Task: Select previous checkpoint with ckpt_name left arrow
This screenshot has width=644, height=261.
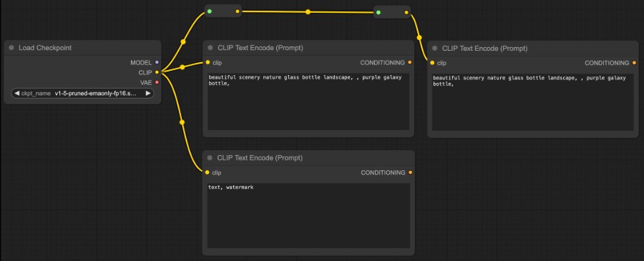Action: coord(16,93)
